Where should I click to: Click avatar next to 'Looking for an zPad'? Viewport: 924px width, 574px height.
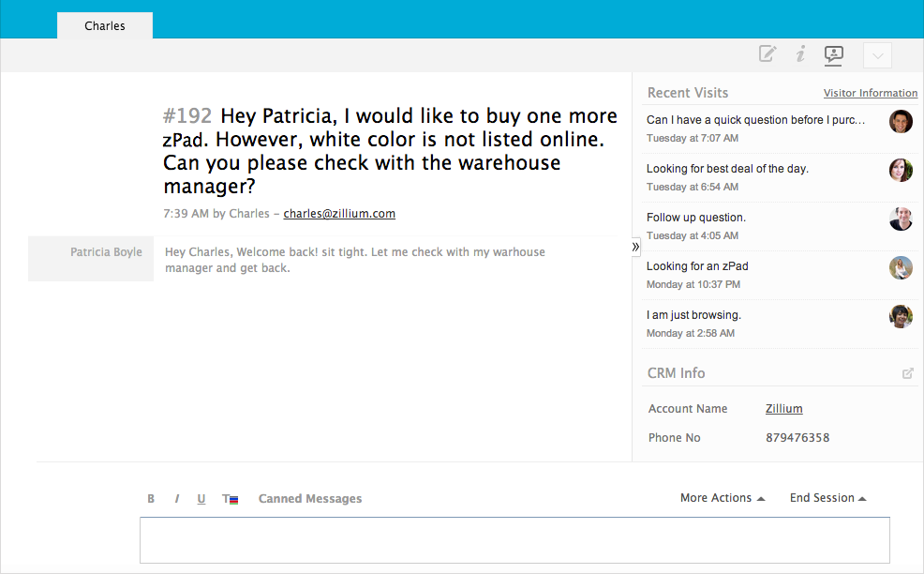(901, 267)
